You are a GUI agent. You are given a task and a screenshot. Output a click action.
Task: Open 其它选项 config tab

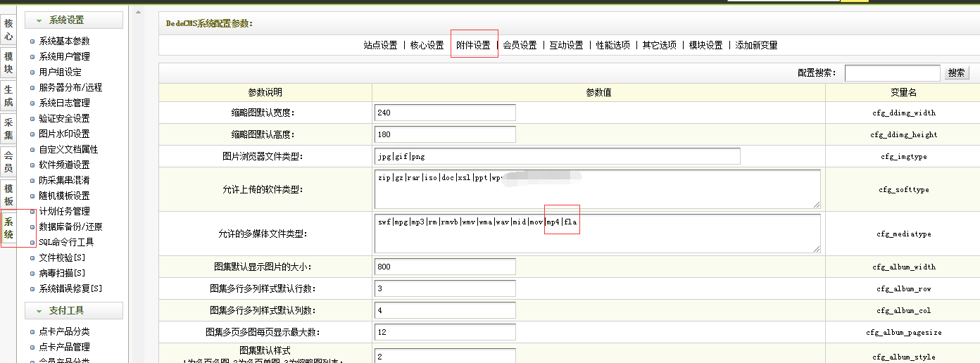point(659,45)
